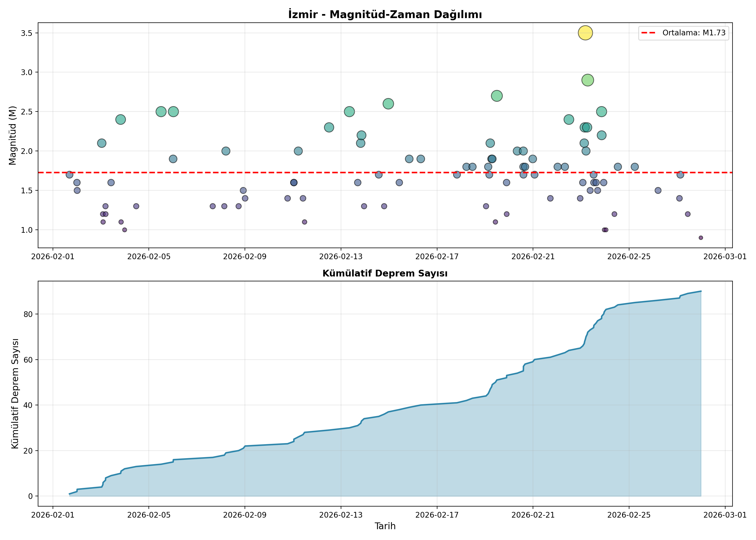756x540 pixels.
Task: Click the "3.5" y-axis tick label
Action: 27,33
